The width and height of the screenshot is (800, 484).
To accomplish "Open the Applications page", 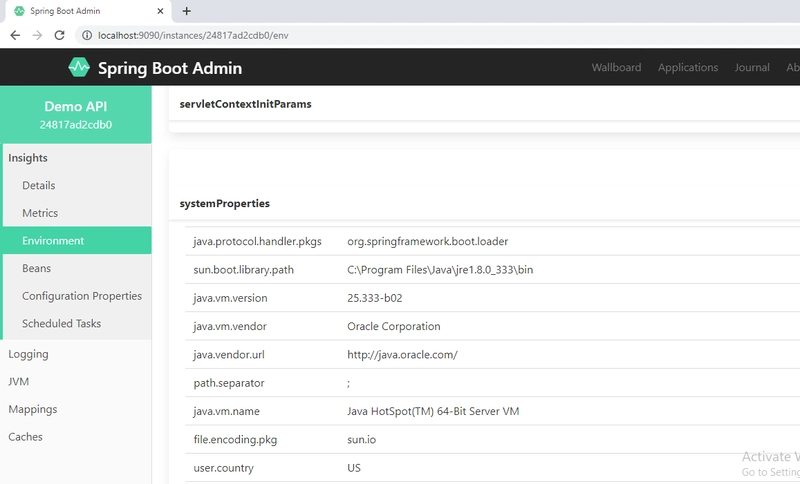I will [x=688, y=67].
